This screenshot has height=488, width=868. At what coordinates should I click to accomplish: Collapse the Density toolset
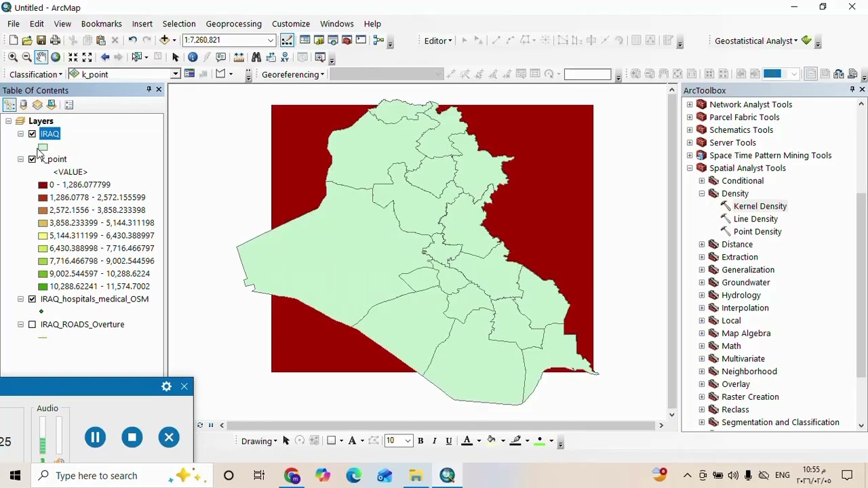click(702, 194)
